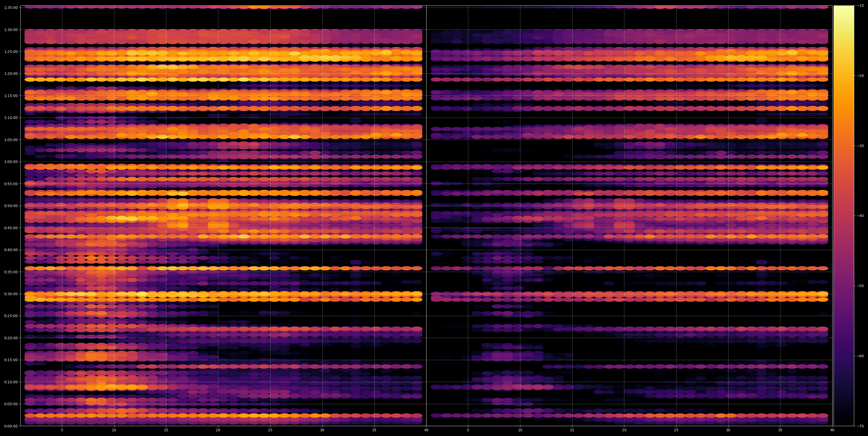
Task: Select the 1:00:00 y-axis tick label
Action: [x=11, y=161]
